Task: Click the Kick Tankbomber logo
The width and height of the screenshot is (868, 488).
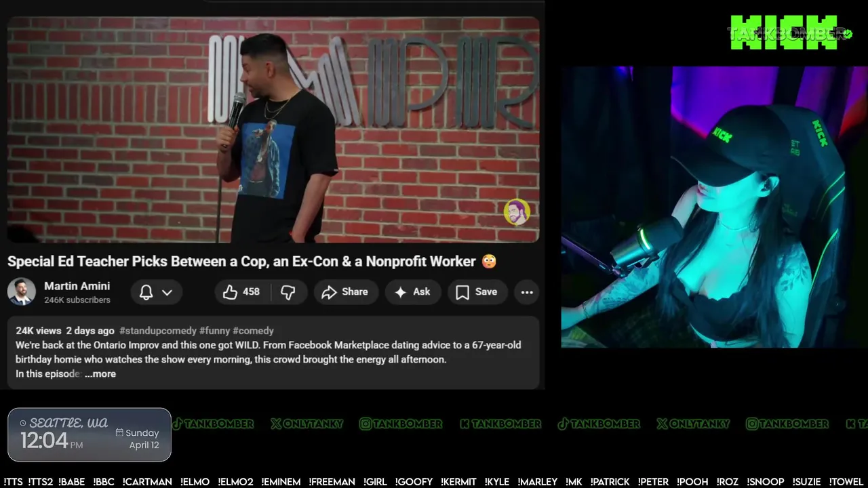Action: tap(789, 33)
